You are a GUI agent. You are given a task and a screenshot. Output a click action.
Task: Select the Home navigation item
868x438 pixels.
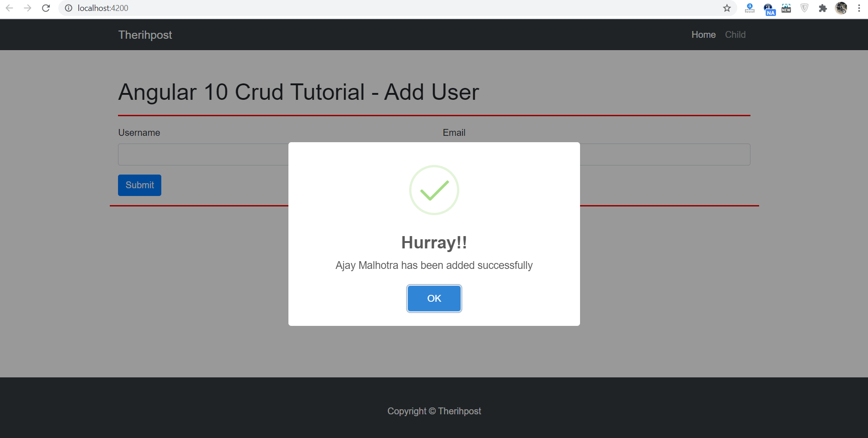[x=703, y=34]
